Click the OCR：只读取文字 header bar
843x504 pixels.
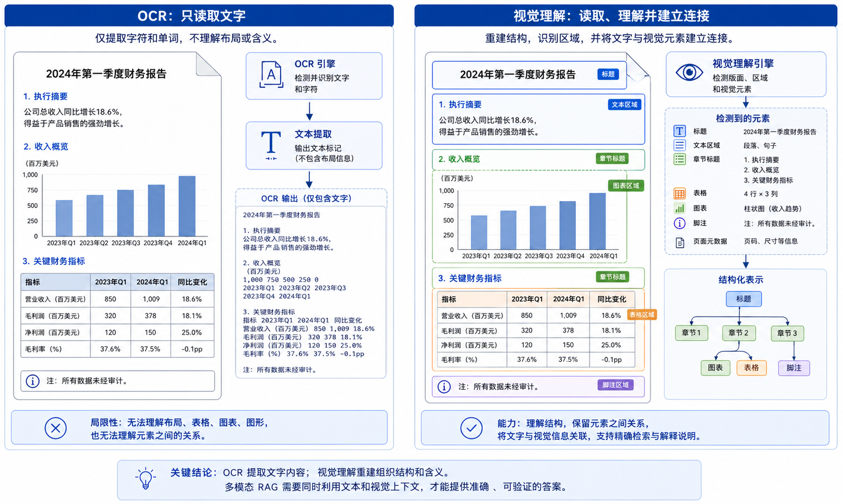tap(199, 16)
